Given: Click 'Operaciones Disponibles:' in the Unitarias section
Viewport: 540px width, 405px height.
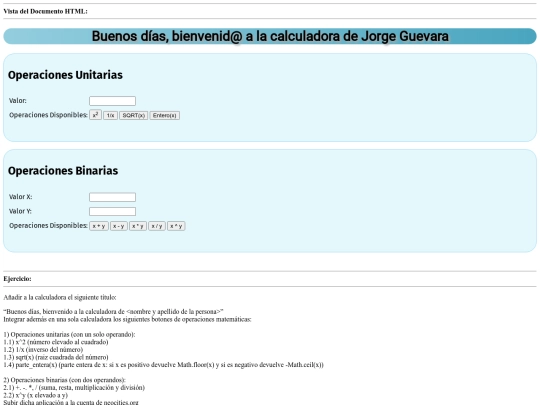Looking at the screenshot, I should [x=48, y=115].
